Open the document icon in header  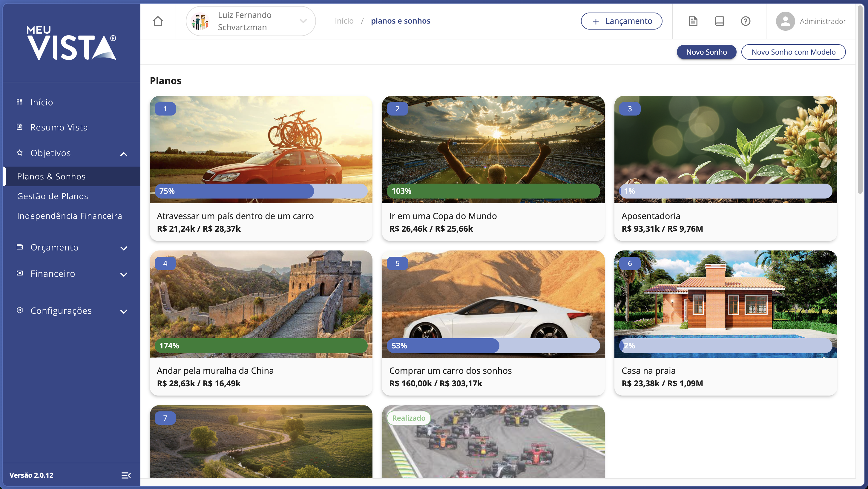point(693,21)
